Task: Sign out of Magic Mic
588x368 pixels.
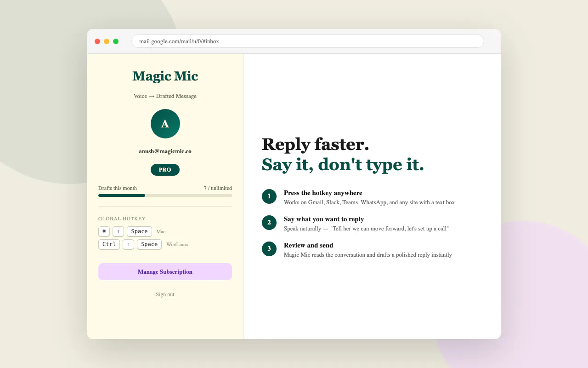Action: tap(165, 294)
